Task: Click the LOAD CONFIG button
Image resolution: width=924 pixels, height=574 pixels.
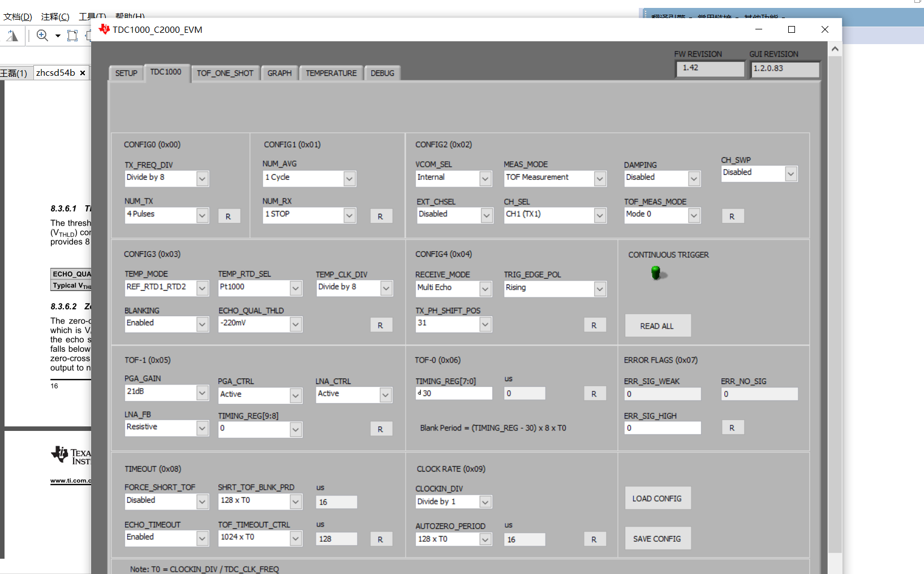Action: [x=657, y=498]
